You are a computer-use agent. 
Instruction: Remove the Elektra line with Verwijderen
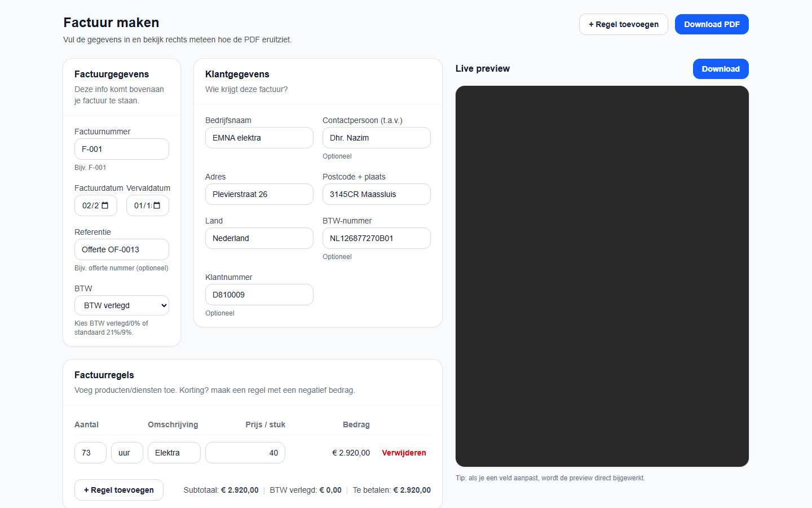point(404,453)
